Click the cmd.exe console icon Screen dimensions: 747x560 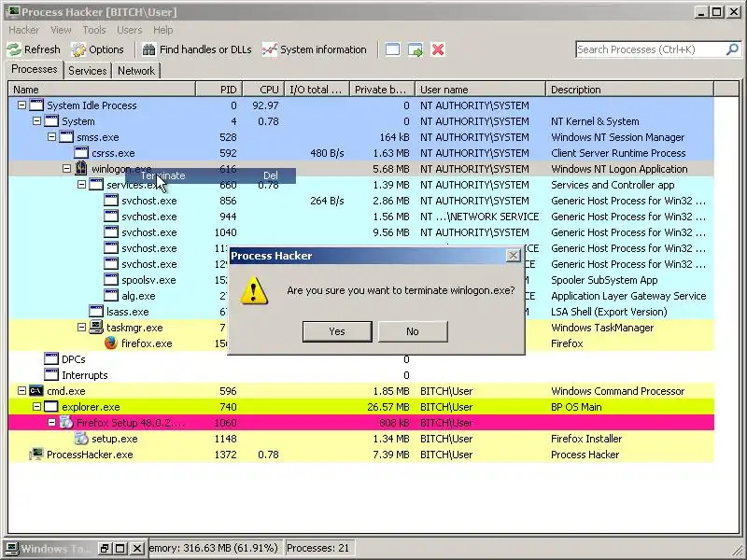(x=36, y=391)
